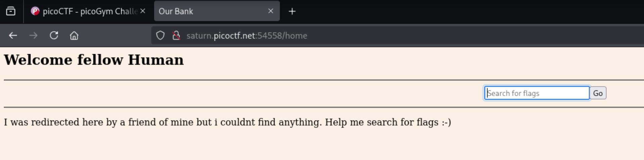Focus the address bar showing saturn.picoctf.net
Viewport: 644px width, 160px height.
pyautogui.click(x=396, y=35)
